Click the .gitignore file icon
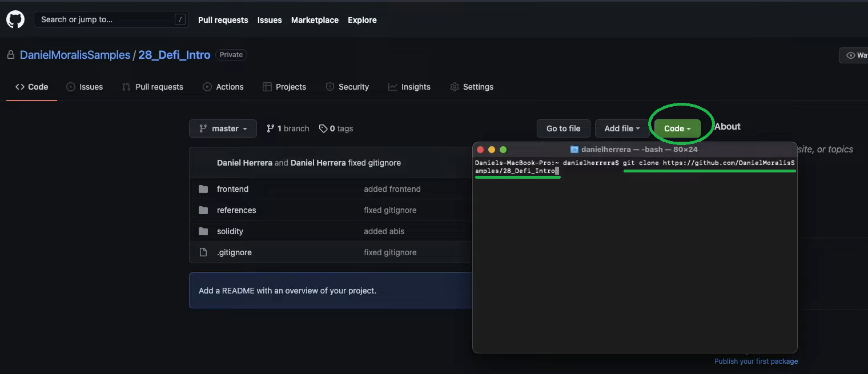 click(x=203, y=252)
